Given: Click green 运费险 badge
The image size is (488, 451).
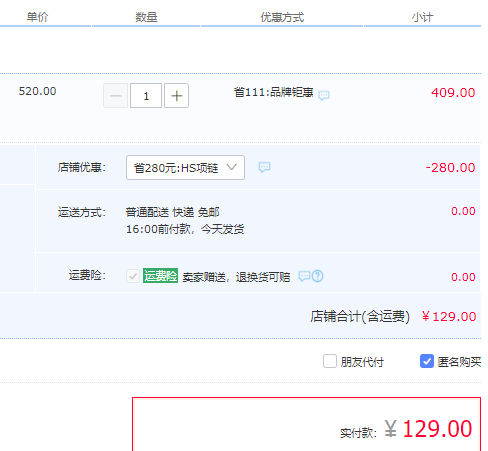Looking at the screenshot, I should point(160,276).
